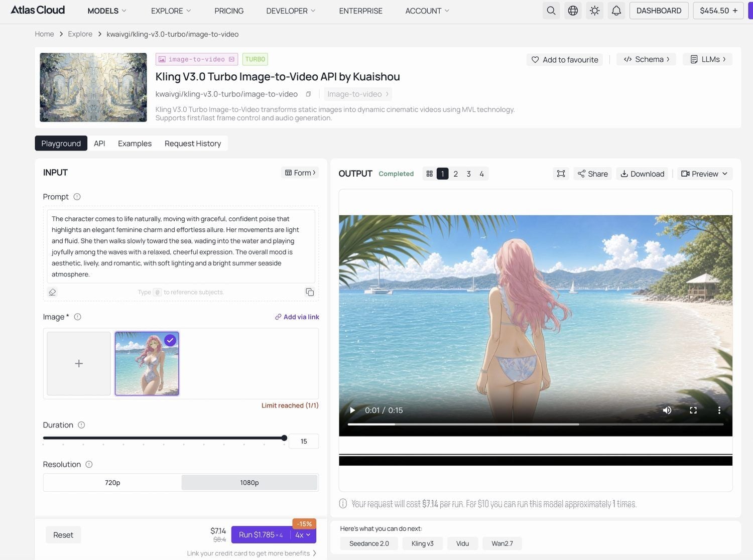
Task: Expand the DEVELOPER menu
Action: point(291,11)
